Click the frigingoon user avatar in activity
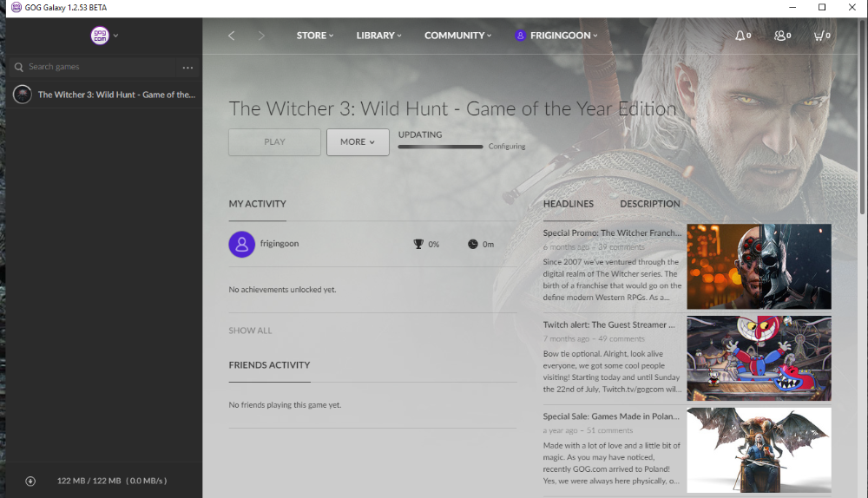 point(242,244)
